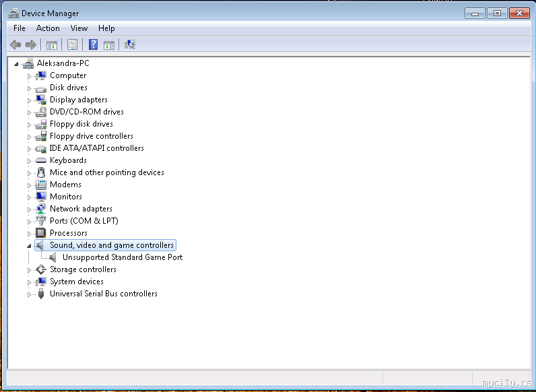Image resolution: width=536 pixels, height=392 pixels.
Task: Select the Modems label
Action: tap(65, 185)
